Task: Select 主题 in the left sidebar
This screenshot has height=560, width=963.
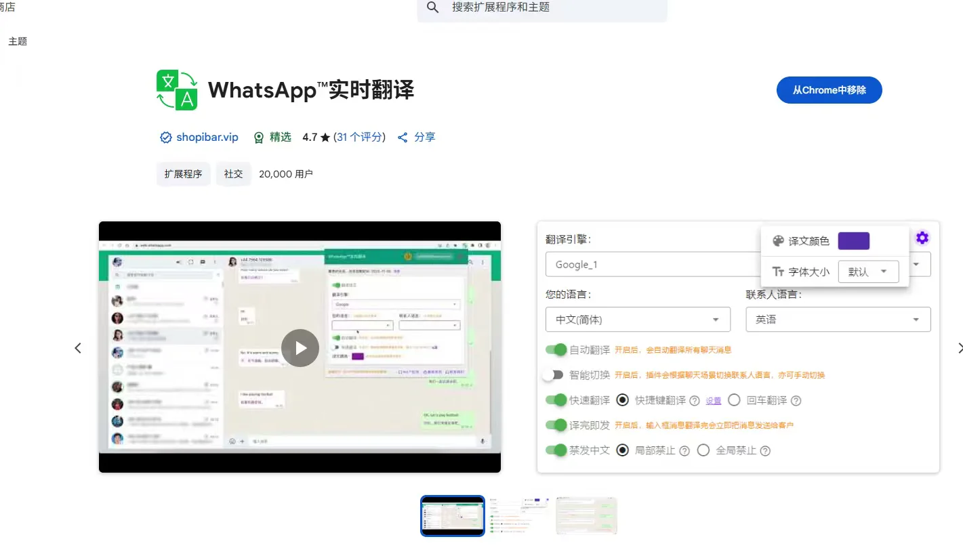Action: (x=16, y=41)
